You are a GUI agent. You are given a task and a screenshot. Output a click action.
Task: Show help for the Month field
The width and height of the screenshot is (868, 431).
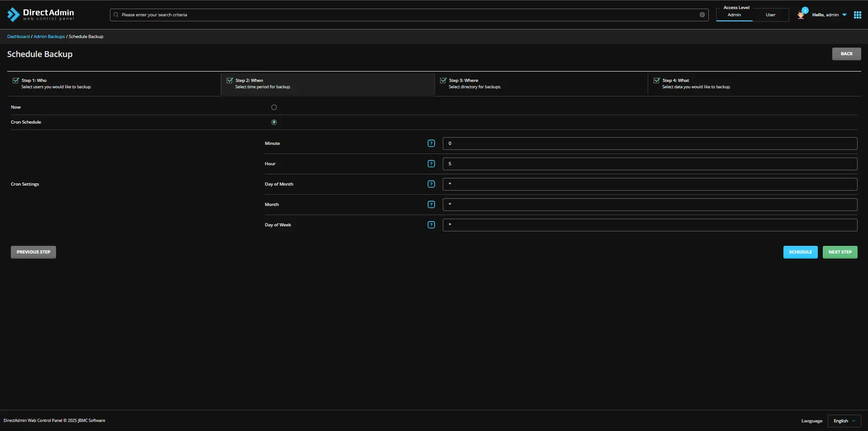click(x=431, y=205)
